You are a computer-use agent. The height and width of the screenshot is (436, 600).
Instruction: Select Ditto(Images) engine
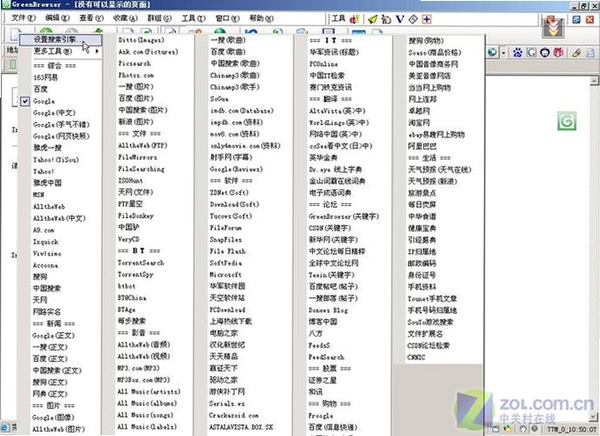[x=141, y=40]
